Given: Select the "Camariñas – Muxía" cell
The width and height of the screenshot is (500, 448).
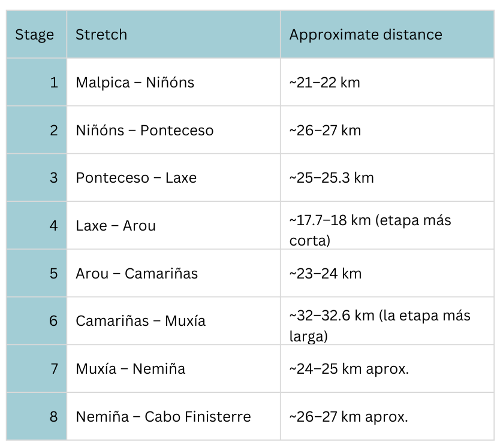Looking at the screenshot, I should [x=140, y=321].
